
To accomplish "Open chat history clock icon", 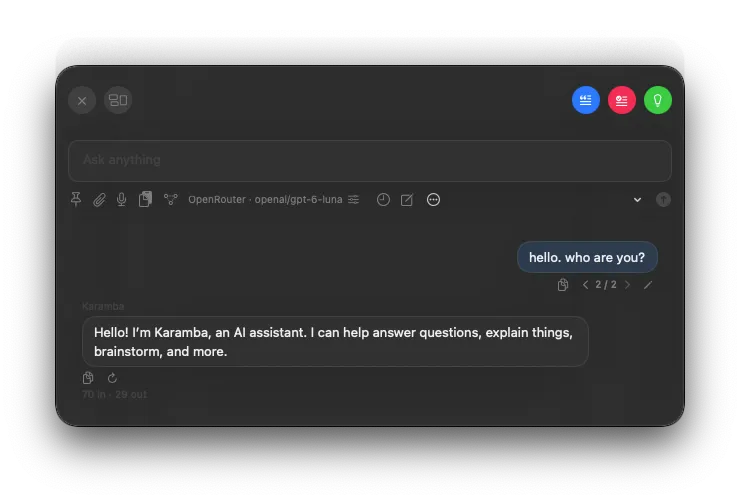I will 383,200.
